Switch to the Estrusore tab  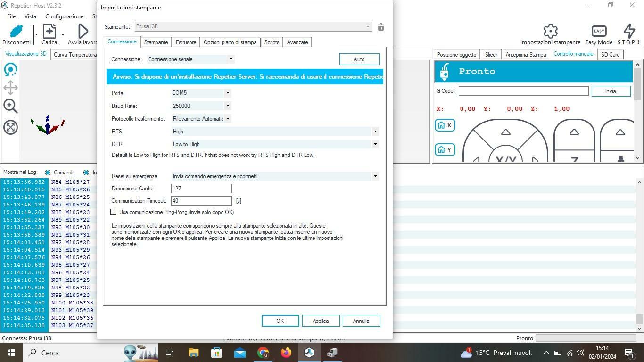coord(186,42)
